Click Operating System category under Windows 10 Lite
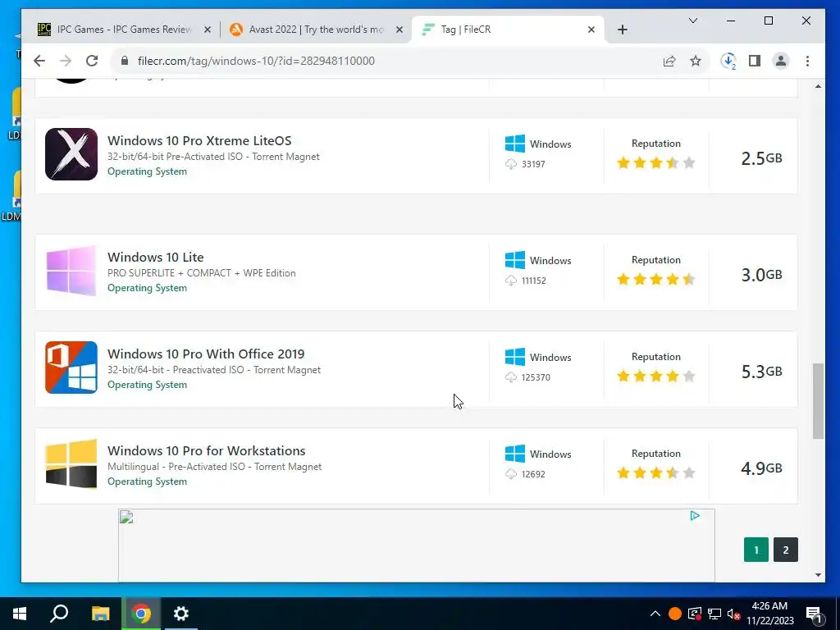 pos(148,288)
